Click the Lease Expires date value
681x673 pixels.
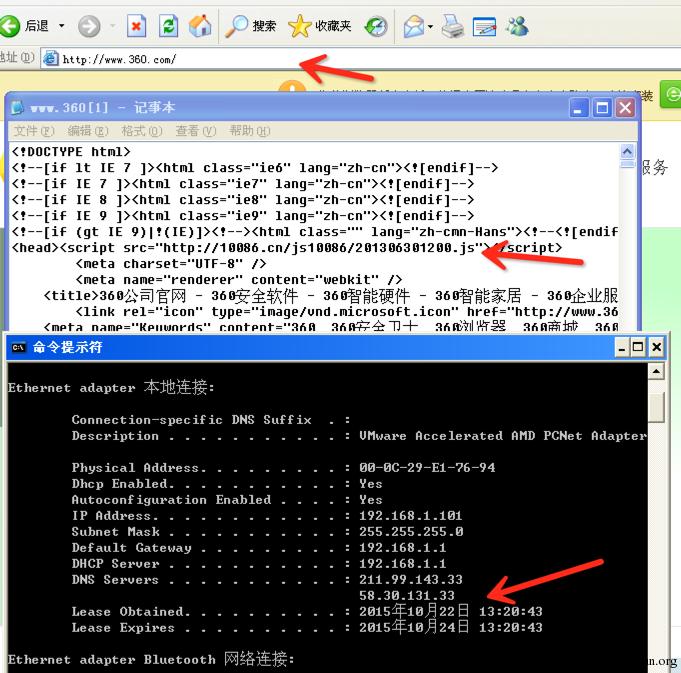tap(451, 627)
